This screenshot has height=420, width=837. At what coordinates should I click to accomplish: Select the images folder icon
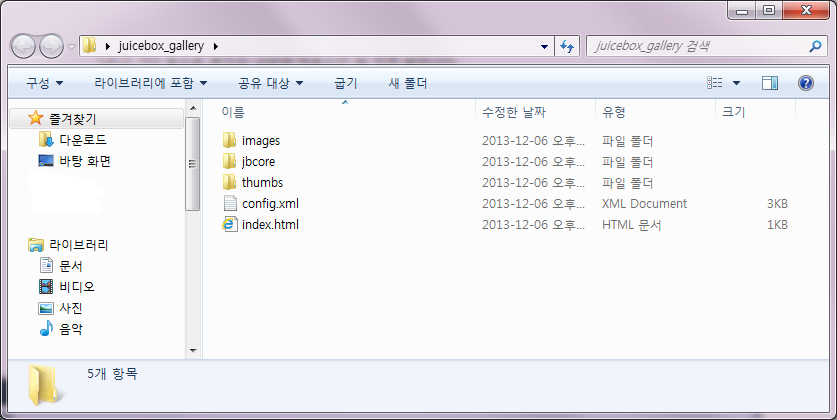(x=229, y=141)
